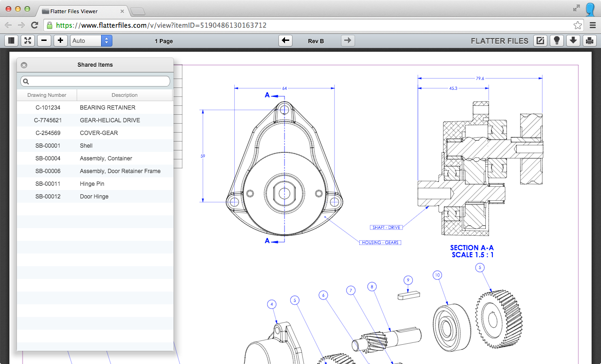Click the fit-to-screen expand icon
601x364 pixels.
click(28, 41)
